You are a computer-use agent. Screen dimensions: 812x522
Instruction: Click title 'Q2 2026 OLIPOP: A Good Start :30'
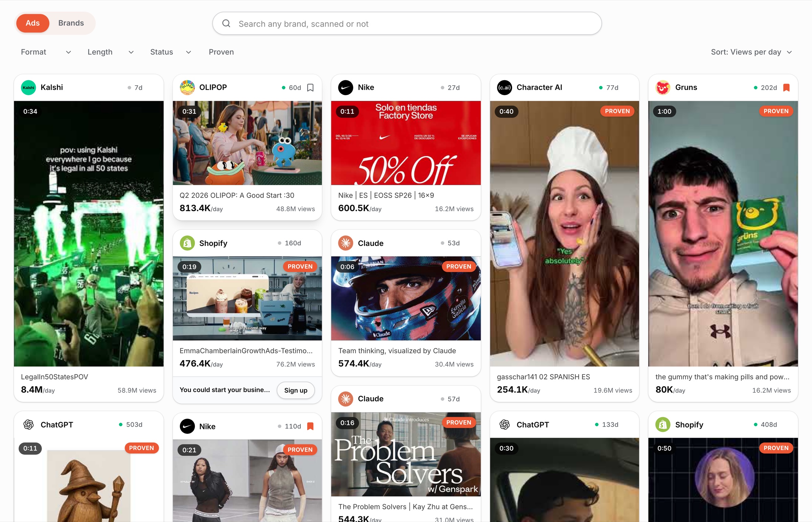click(x=237, y=195)
